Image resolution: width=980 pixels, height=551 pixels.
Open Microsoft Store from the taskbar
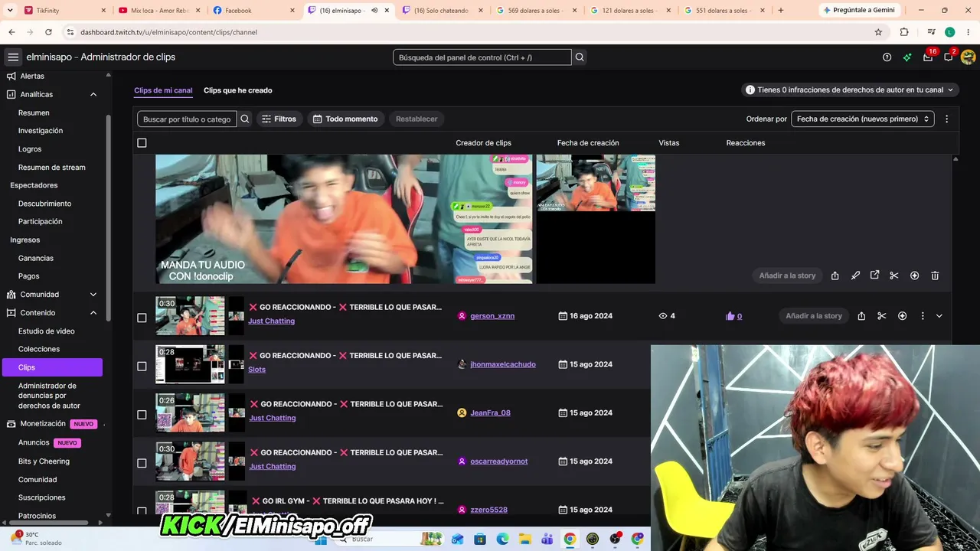tap(480, 539)
